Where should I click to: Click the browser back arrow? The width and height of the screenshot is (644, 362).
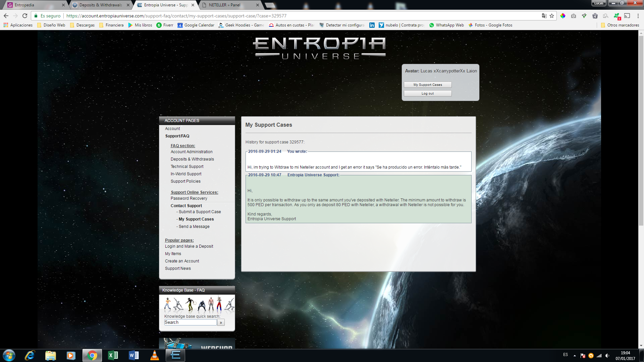coord(6,16)
